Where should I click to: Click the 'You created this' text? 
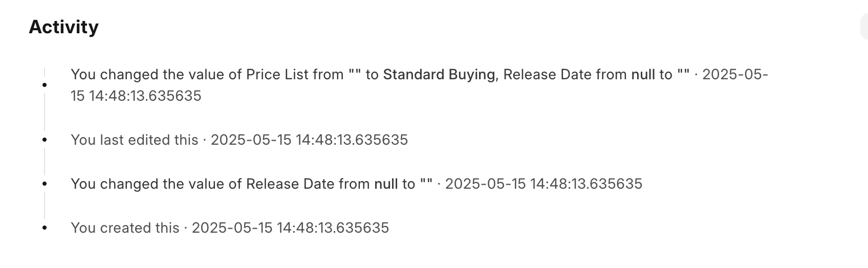125,228
